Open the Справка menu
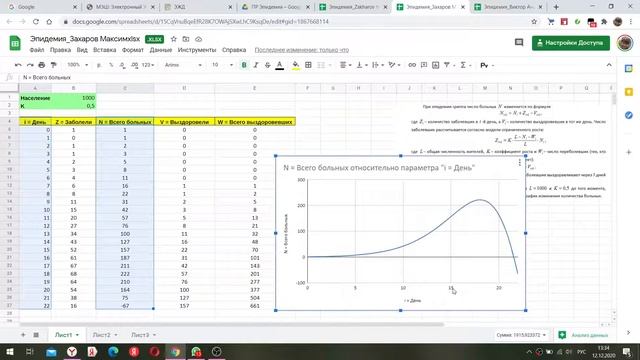640x360 pixels. 234,50
